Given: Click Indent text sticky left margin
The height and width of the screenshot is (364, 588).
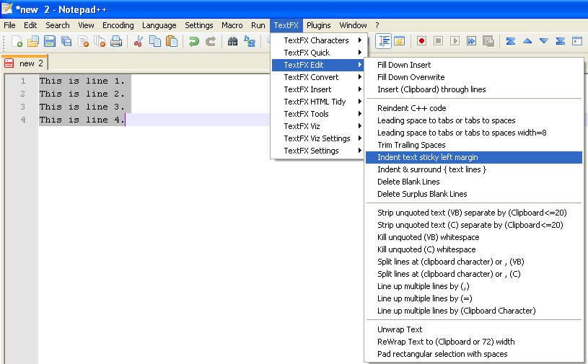Looking at the screenshot, I should point(474,157).
